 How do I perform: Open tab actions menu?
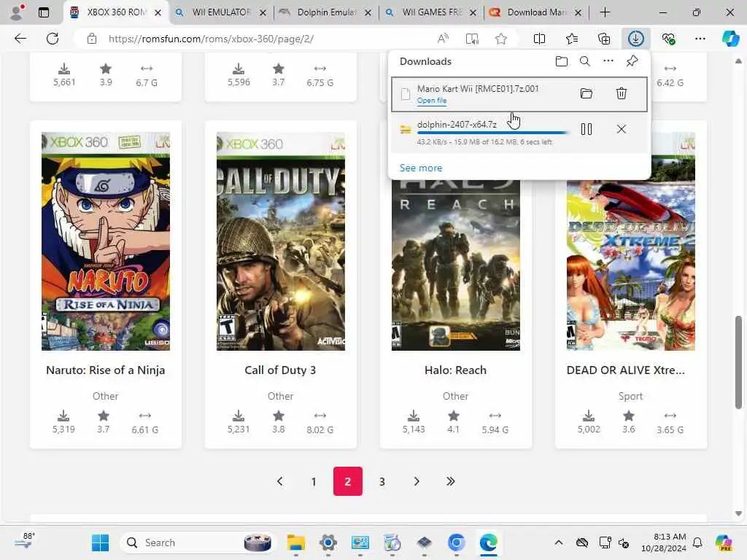click(x=43, y=12)
